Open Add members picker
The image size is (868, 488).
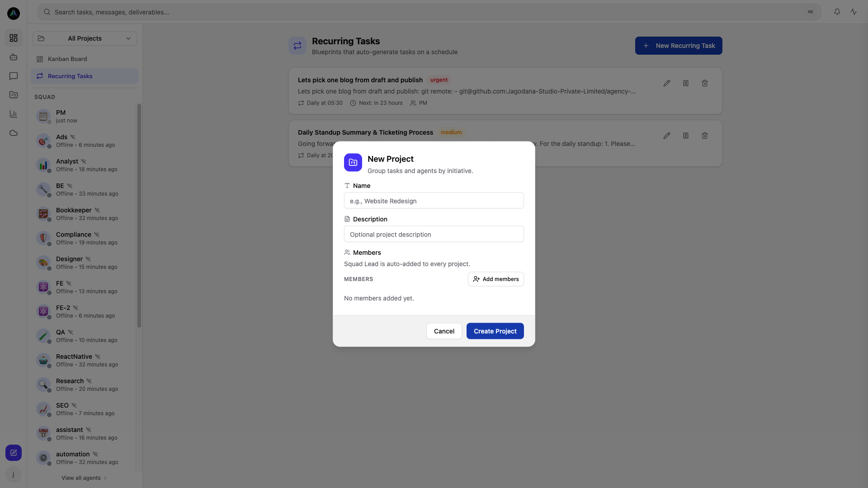pos(495,279)
